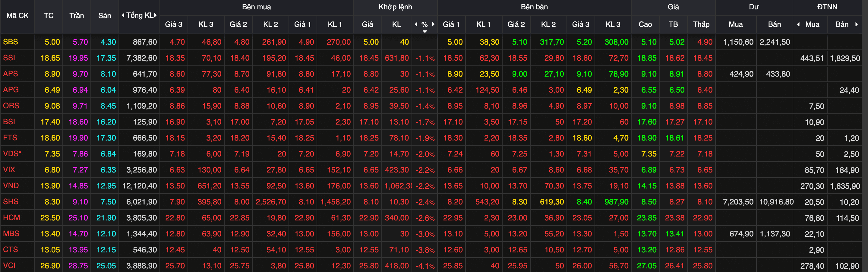
Task: Sort by the Sàn floor price header
Action: [104, 15]
